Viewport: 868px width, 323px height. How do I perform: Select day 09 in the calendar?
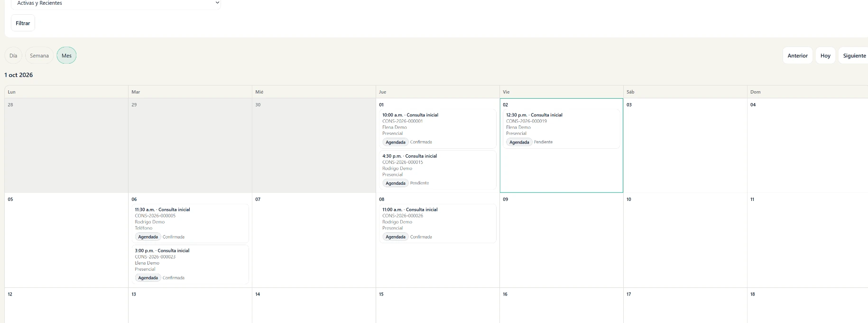(561, 240)
